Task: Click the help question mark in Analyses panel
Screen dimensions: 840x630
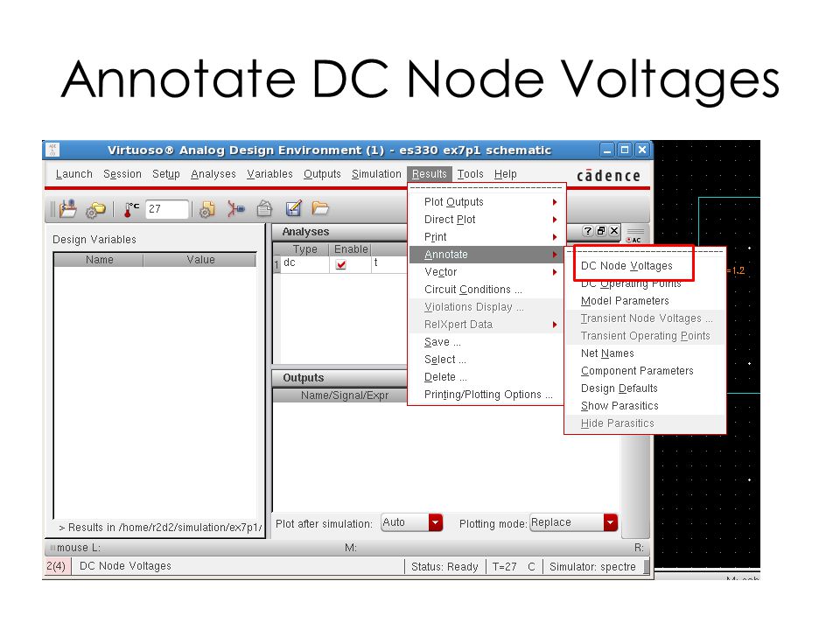Action: 588,231
